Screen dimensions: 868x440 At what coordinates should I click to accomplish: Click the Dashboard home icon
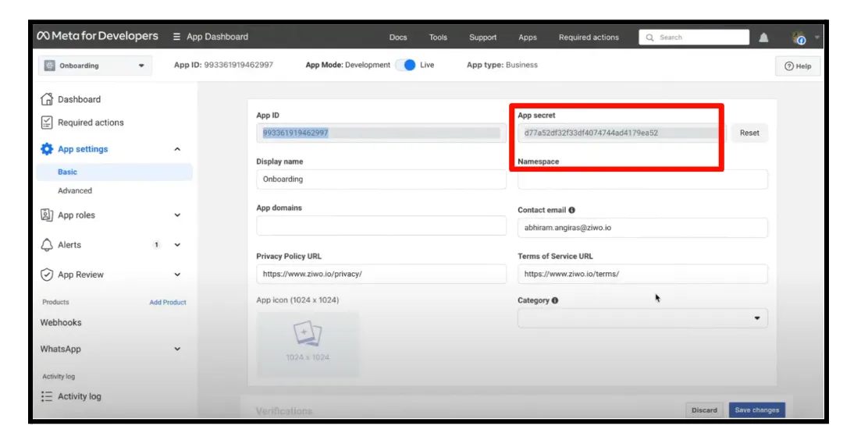coord(47,99)
